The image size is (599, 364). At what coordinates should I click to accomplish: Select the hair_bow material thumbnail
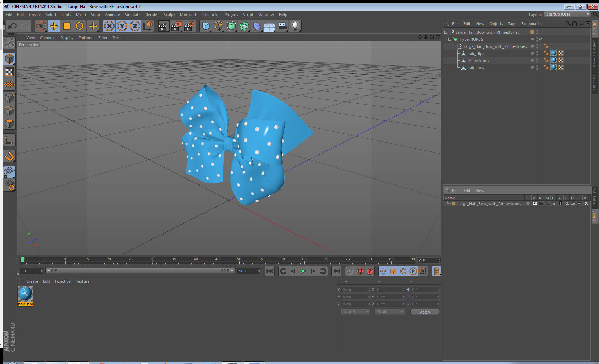pyautogui.click(x=25, y=294)
